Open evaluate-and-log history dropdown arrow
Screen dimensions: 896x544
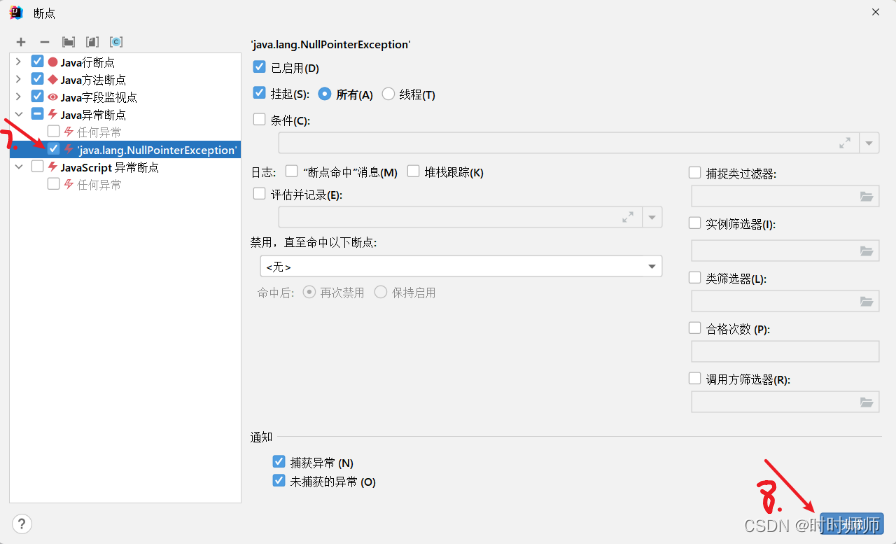(652, 217)
